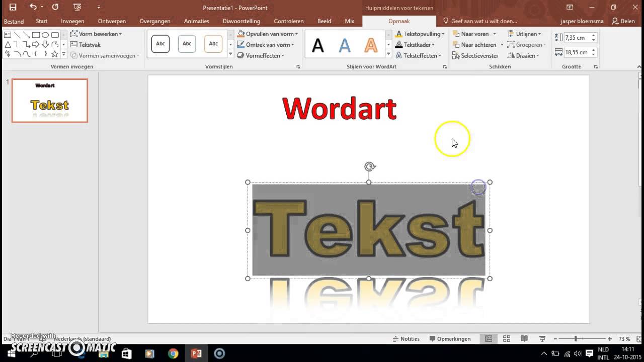Go to the Animaties tab
Viewport: 644px width, 362px height.
pos(197,21)
